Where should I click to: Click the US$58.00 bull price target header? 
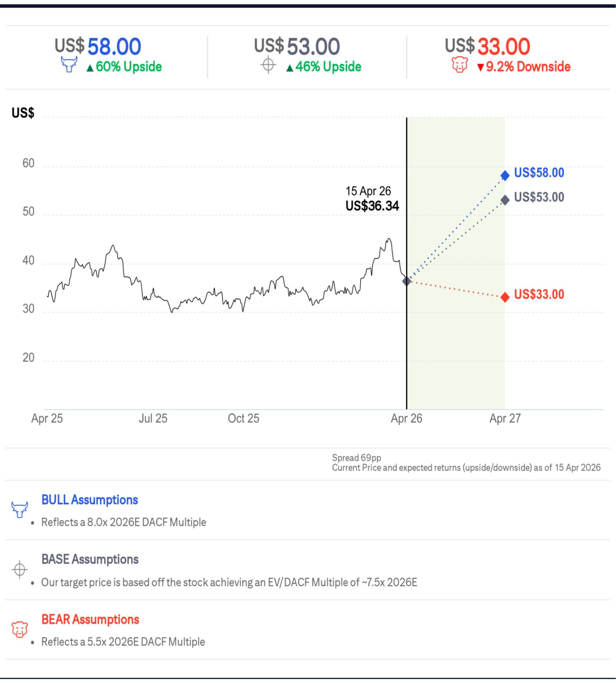click(98, 47)
